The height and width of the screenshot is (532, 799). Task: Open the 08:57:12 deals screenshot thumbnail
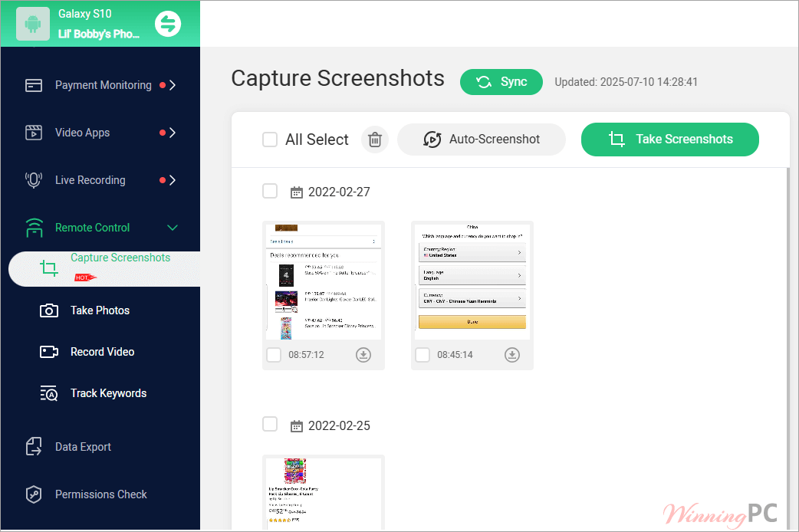tap(324, 282)
